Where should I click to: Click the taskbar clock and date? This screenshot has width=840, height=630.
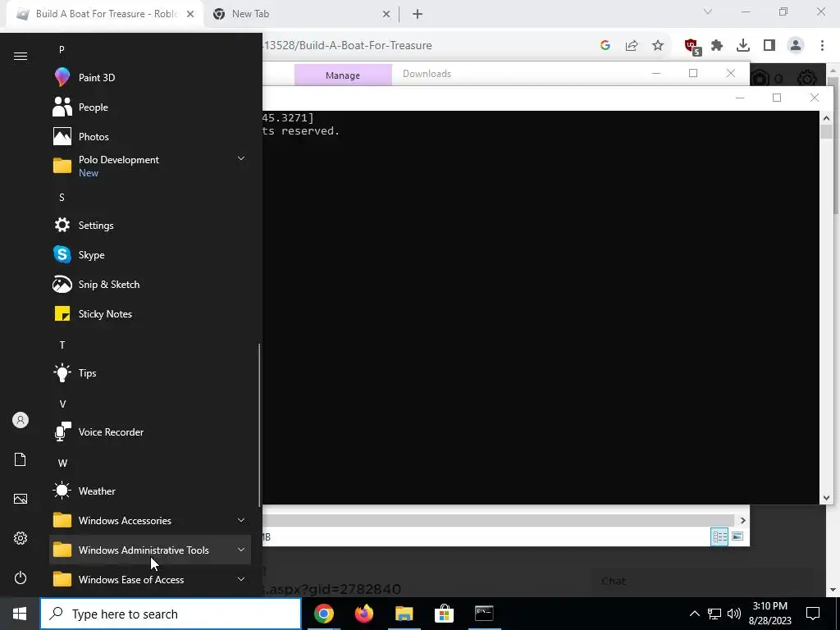[769, 614]
